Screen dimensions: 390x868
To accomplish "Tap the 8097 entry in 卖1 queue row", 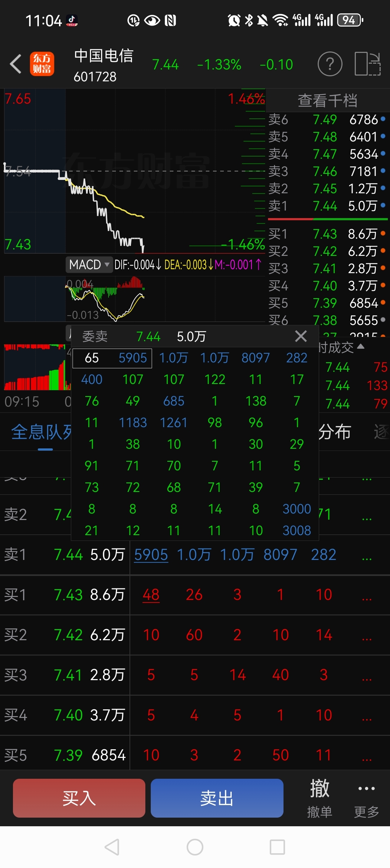I will coord(280,555).
